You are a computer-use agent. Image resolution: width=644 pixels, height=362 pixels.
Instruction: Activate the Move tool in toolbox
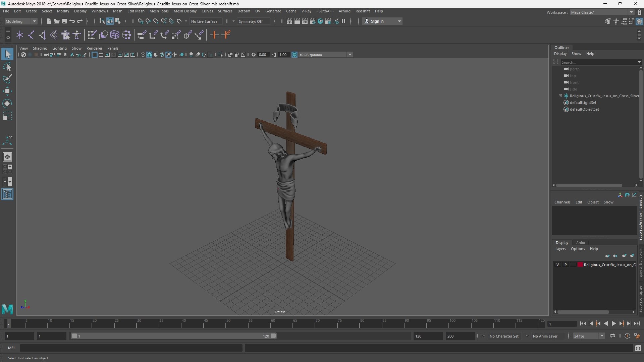[x=7, y=91]
